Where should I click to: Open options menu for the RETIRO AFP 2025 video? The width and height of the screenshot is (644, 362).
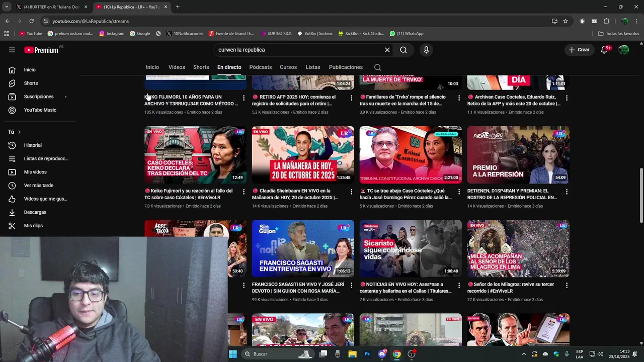pyautogui.click(x=351, y=98)
